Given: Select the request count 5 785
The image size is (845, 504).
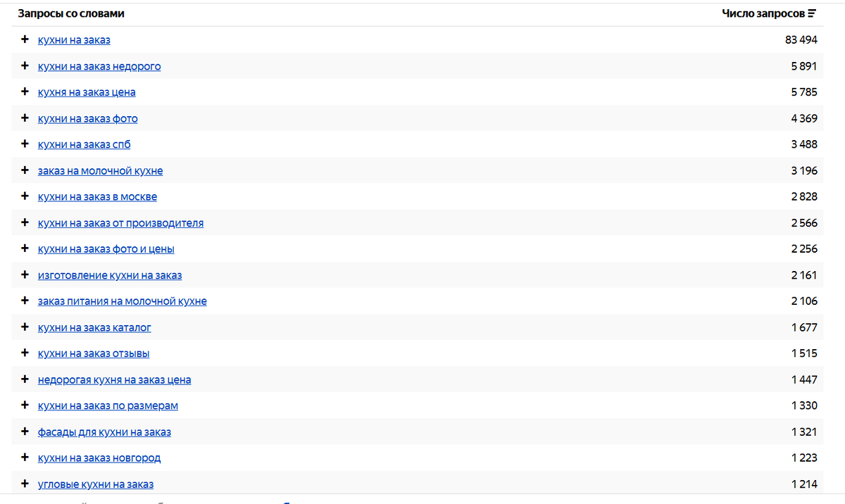Looking at the screenshot, I should (x=804, y=92).
